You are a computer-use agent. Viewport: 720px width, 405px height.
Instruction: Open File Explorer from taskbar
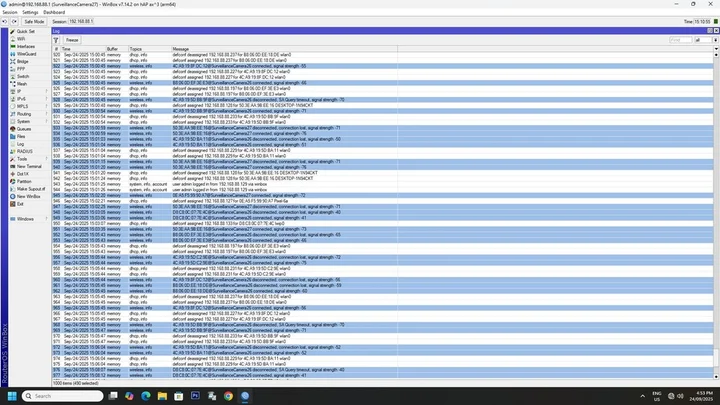(x=162, y=396)
